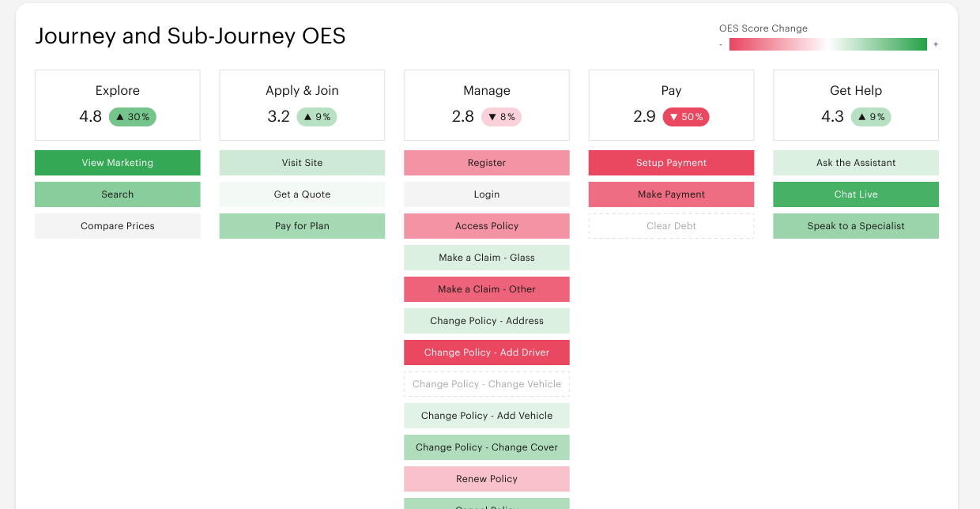Click the 2.9 score in Pay

coord(645,117)
